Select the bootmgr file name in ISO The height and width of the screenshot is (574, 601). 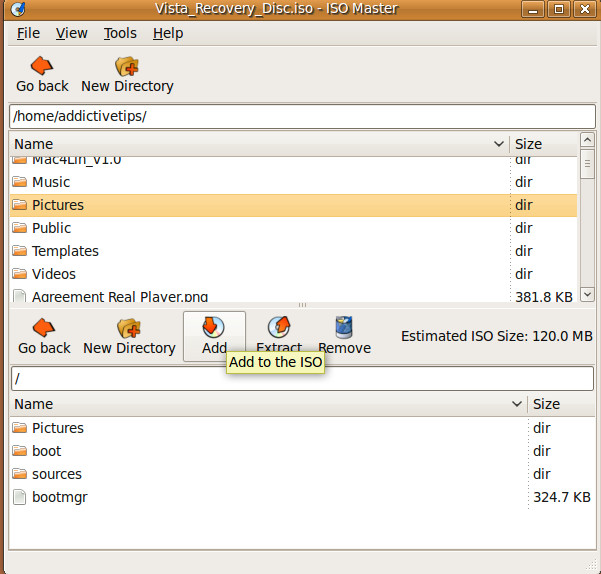[x=60, y=497]
